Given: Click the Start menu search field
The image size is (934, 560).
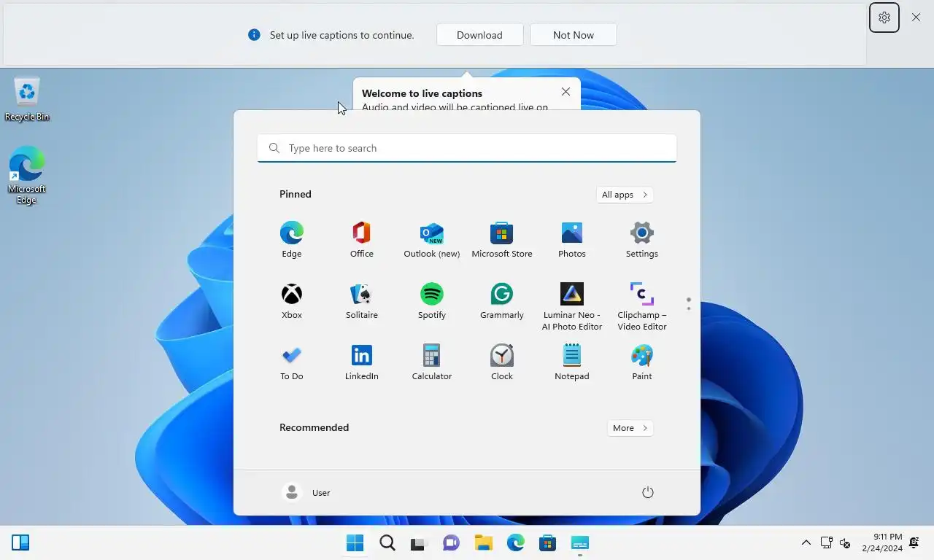Looking at the screenshot, I should coord(467,148).
